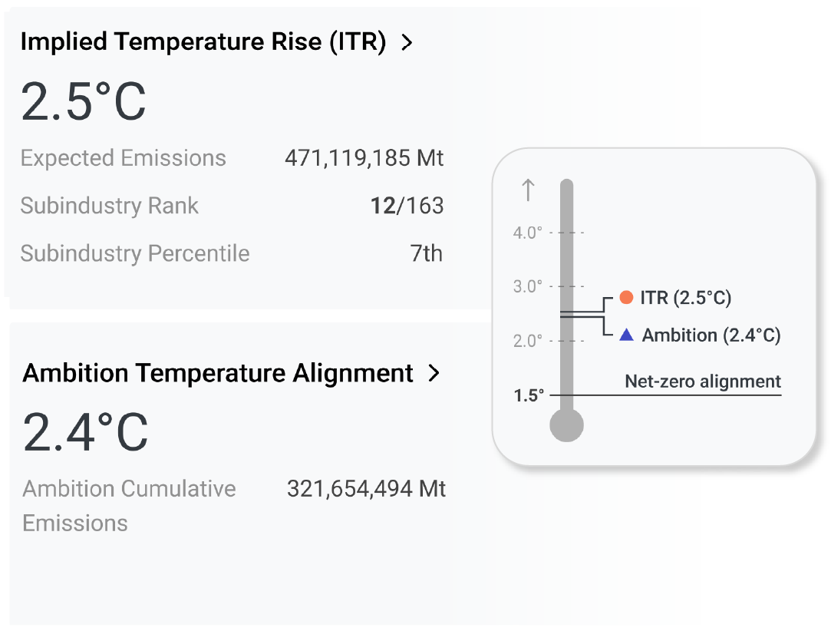Viewport: 831px width, 644px height.
Task: Click the Subindustry Rank 12/163 value
Action: [407, 206]
